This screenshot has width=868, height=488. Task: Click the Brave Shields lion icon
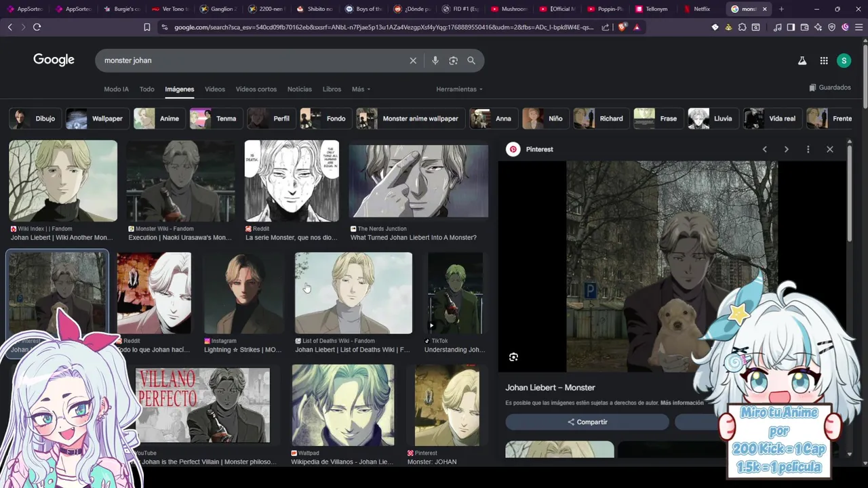point(623,27)
